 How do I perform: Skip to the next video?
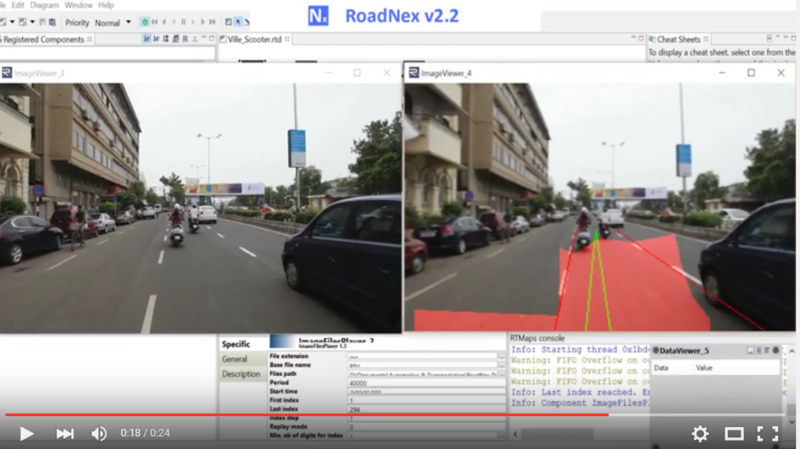(x=65, y=434)
